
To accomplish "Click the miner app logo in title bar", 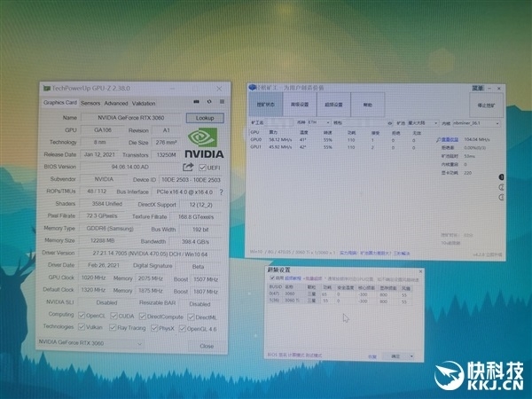I will point(253,88).
